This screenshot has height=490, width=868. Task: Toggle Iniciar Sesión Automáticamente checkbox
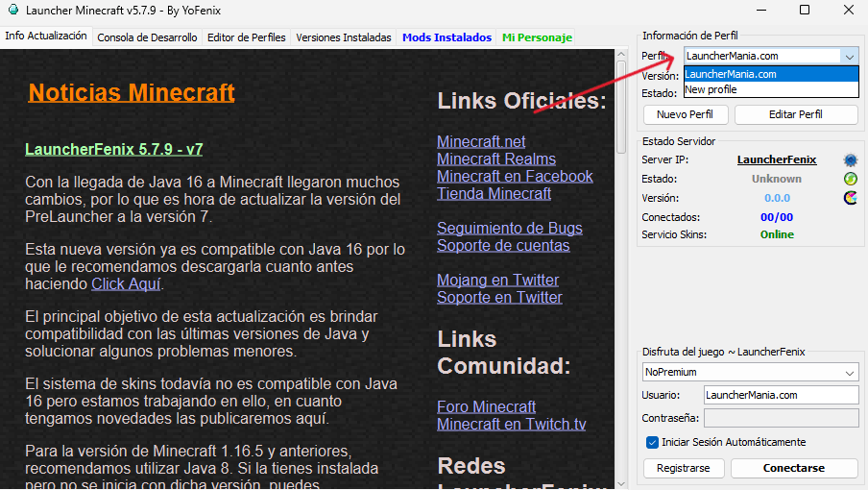tap(652, 442)
